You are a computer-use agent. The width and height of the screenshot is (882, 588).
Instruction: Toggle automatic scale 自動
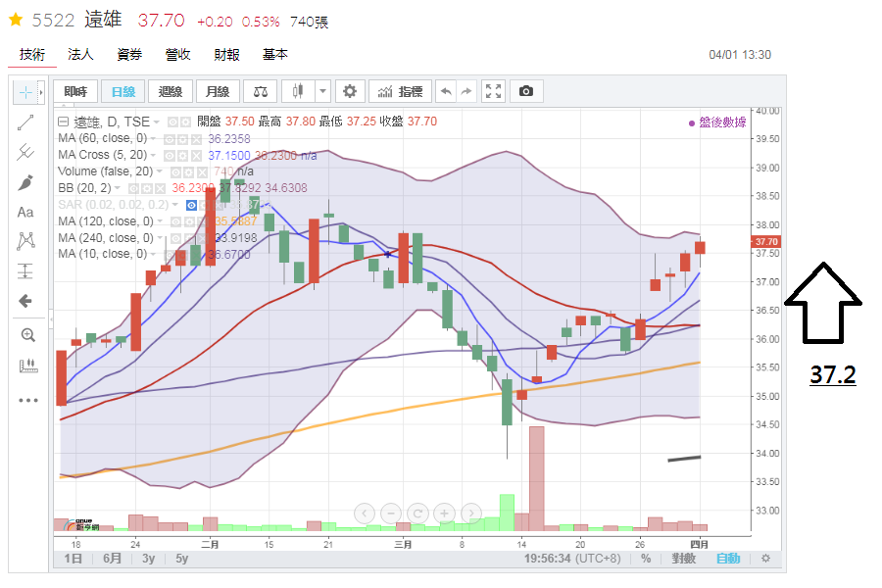click(x=728, y=559)
